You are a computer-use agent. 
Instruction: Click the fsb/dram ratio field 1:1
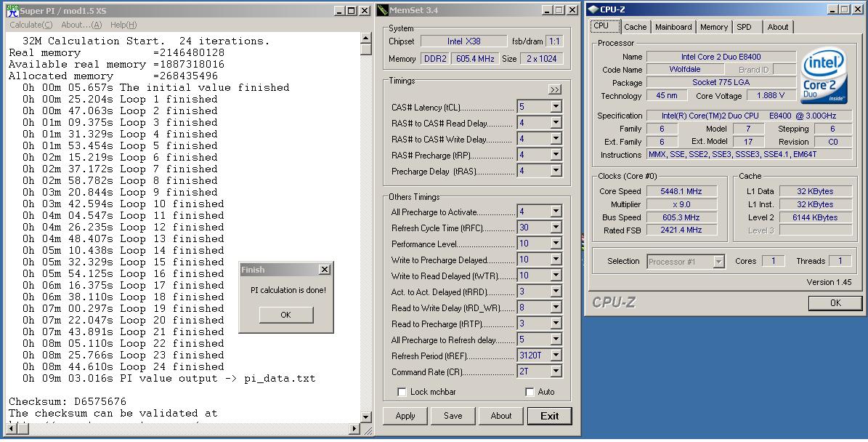point(553,41)
